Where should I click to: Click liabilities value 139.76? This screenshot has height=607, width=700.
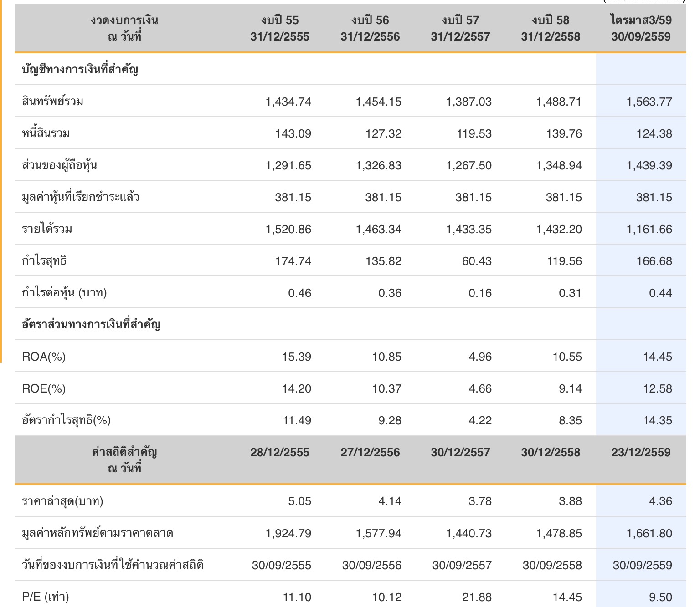coord(564,133)
